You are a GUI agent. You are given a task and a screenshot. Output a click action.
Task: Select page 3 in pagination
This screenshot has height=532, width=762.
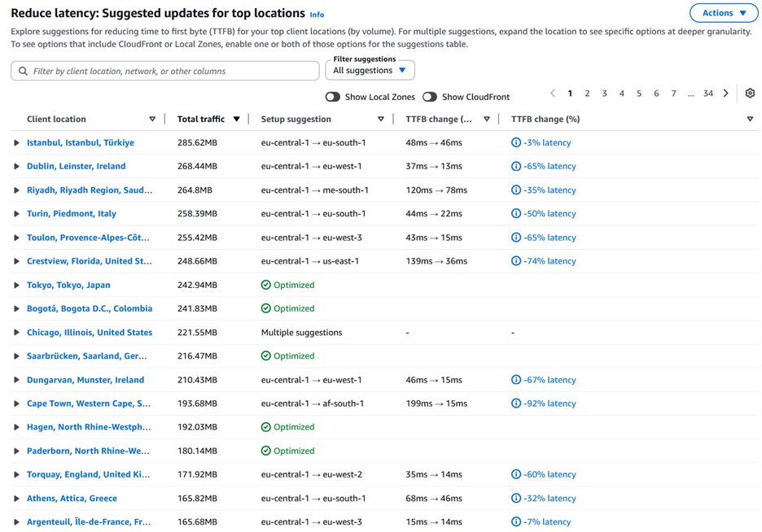pyautogui.click(x=604, y=94)
